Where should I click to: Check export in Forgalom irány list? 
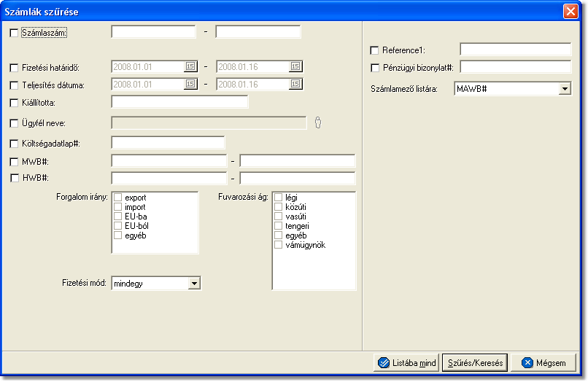118,197
